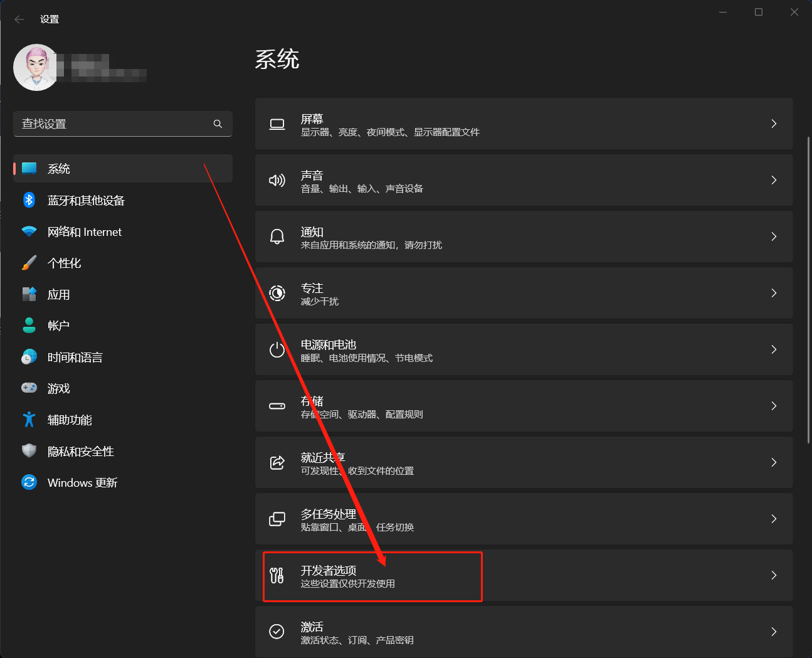Click the search magnifier in 查找设置 box
This screenshot has width=812, height=658.
point(218,124)
